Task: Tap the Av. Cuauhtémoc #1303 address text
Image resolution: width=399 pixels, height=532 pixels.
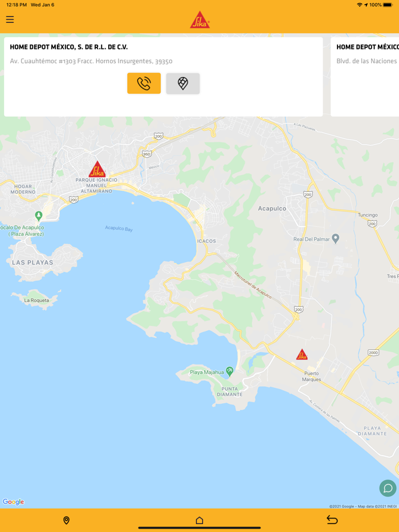Action: pyautogui.click(x=91, y=61)
